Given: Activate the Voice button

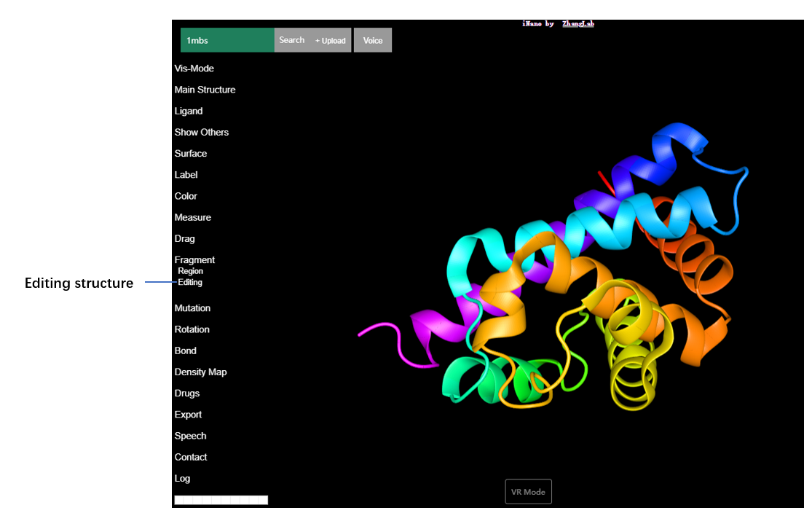Looking at the screenshot, I should click(x=373, y=41).
